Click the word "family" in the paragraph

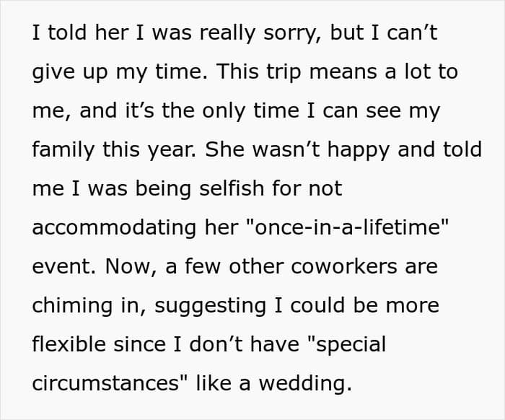(x=63, y=150)
